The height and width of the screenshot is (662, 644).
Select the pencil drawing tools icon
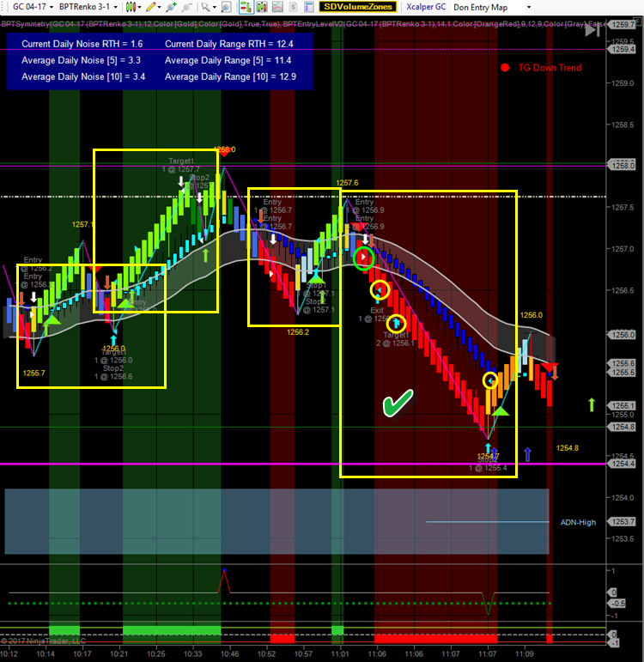[x=150, y=7]
